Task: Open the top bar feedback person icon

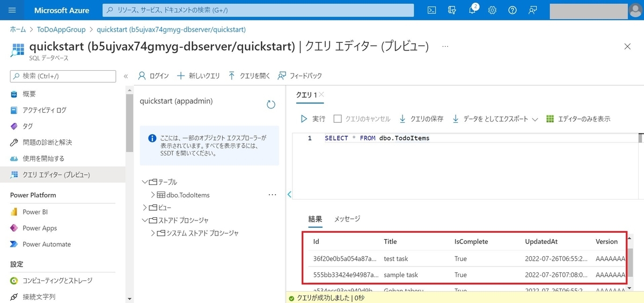Action: (x=532, y=10)
